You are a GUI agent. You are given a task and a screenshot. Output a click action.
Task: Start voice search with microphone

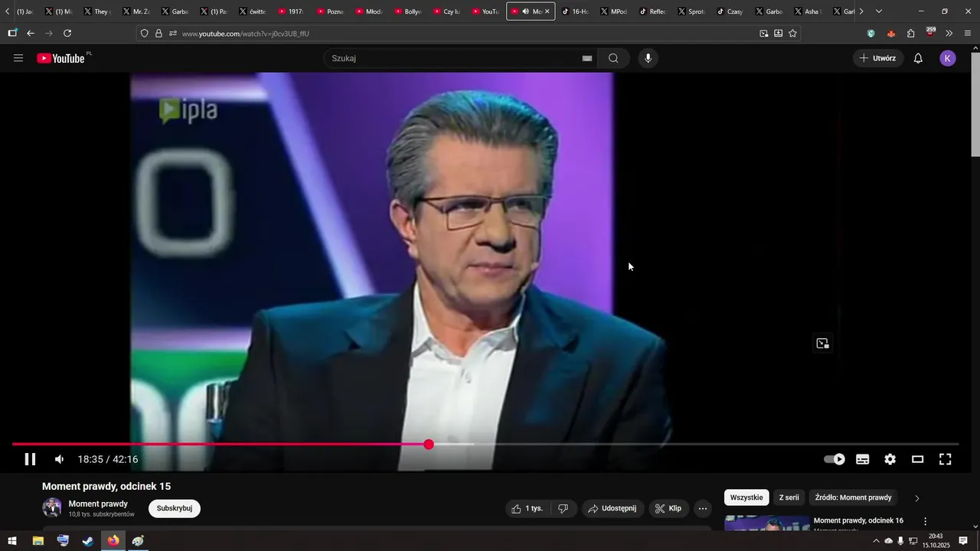(x=648, y=58)
